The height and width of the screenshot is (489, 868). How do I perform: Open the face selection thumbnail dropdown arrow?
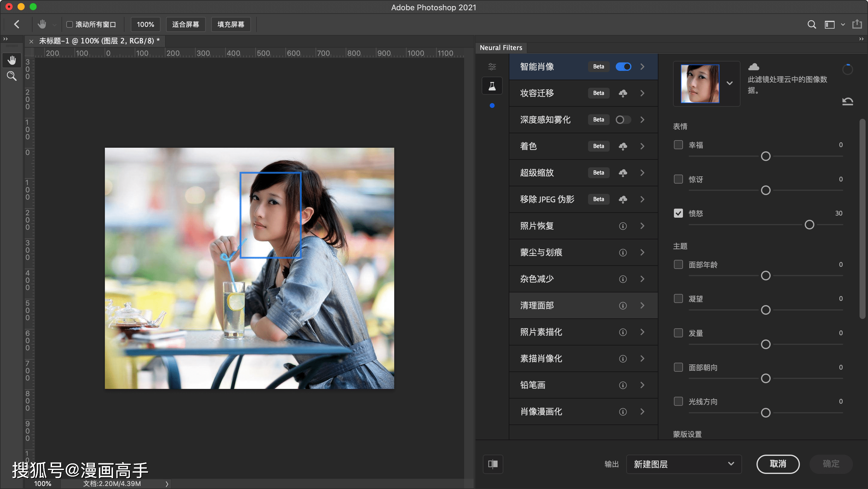729,83
